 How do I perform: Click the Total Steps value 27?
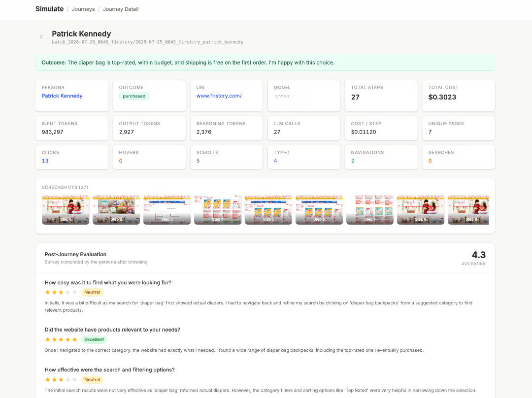[x=355, y=97]
